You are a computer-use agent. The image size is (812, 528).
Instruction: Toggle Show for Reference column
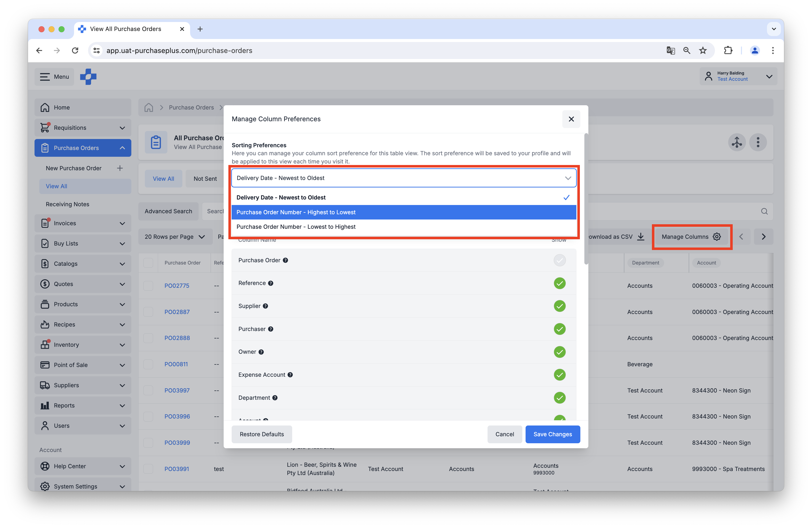(x=560, y=283)
